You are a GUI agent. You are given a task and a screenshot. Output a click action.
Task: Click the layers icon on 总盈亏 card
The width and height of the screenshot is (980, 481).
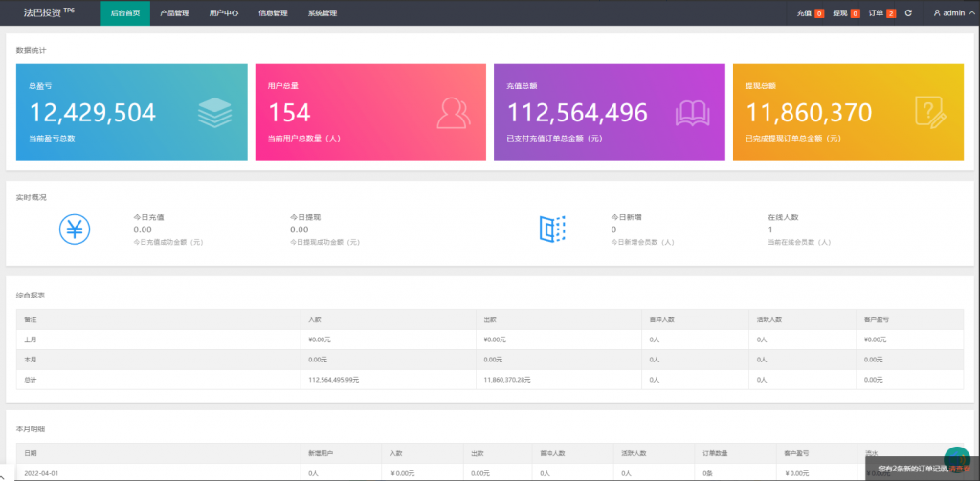tap(214, 112)
